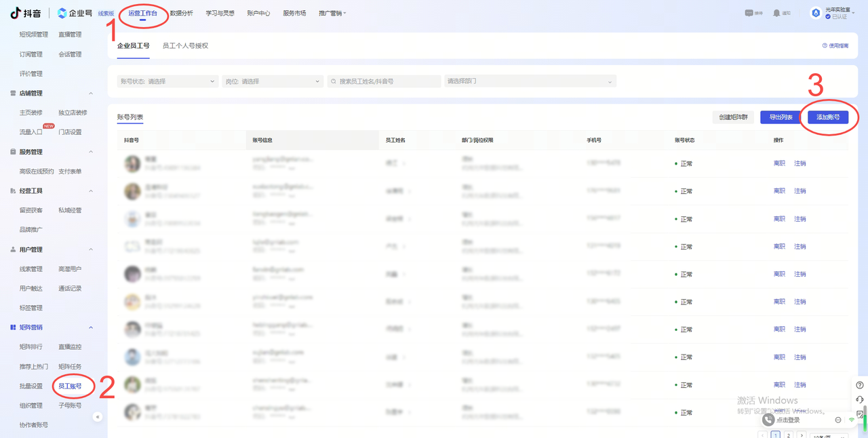Screen dimensions: 868x438
Task: Click the Douyin logo icon
Action: pyautogui.click(x=15, y=13)
